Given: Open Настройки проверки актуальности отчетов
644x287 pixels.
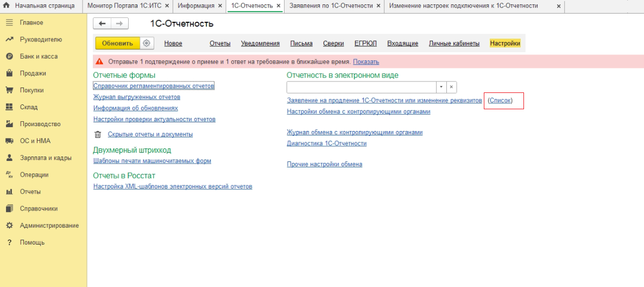Looking at the screenshot, I should click(x=154, y=119).
